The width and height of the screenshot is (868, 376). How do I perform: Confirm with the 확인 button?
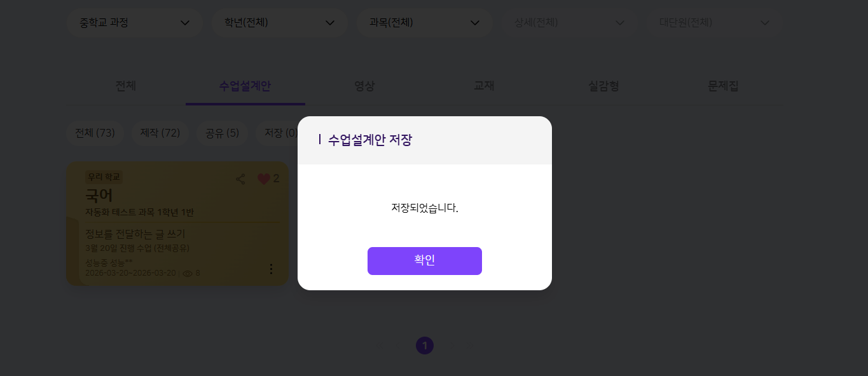click(x=425, y=261)
